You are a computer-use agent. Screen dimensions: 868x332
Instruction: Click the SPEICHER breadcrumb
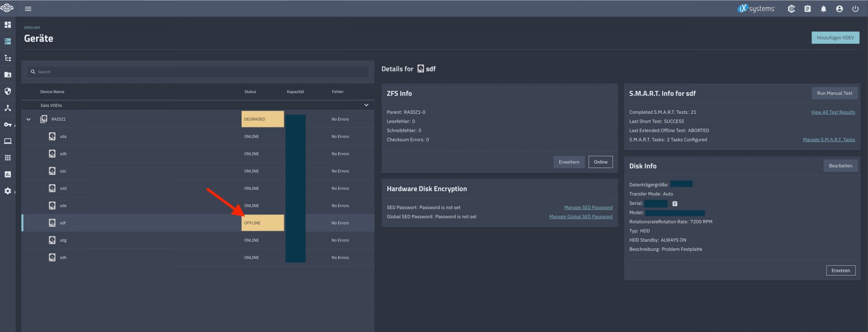click(x=32, y=28)
